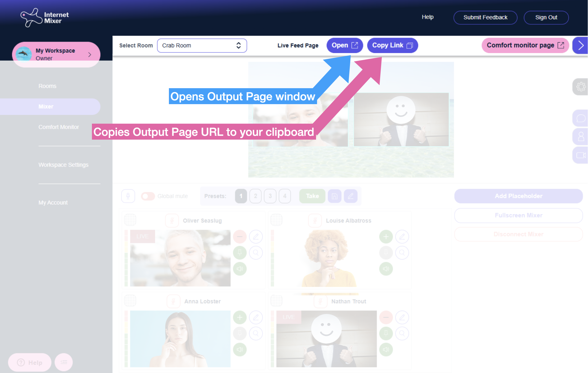
Task: Go to Rooms in the sidebar
Action: tap(47, 86)
